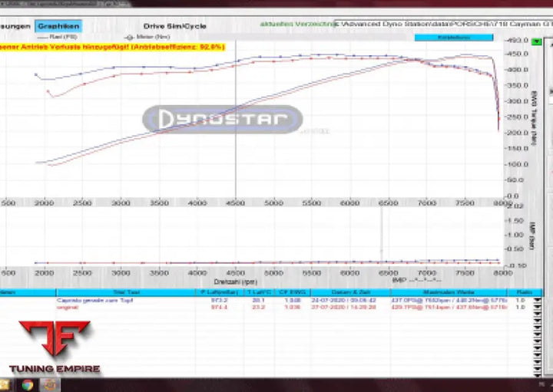This screenshot has height=392, width=553.
Task: Toggle the Rad (PS) legend entry
Action: (61, 36)
